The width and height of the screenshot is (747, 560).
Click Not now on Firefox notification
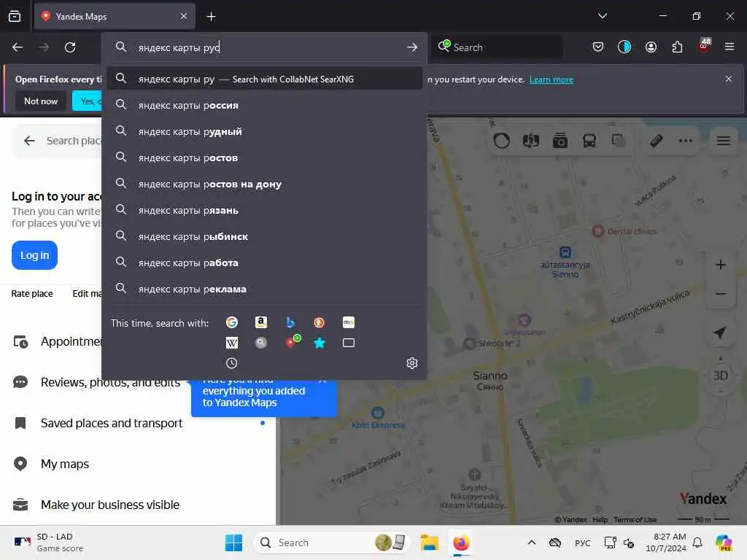(41, 101)
